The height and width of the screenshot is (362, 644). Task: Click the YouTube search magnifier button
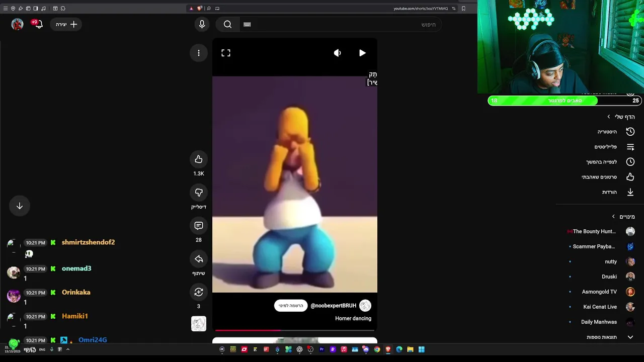(227, 24)
